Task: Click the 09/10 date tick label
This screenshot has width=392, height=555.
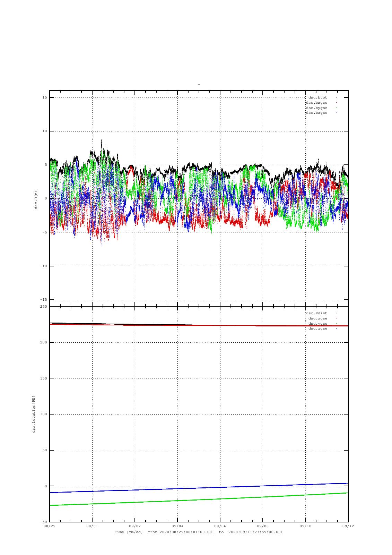Action: click(x=305, y=526)
